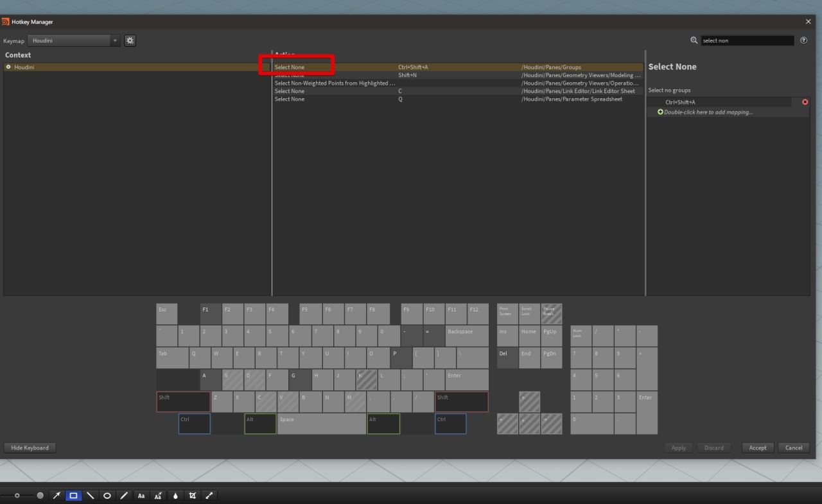Click /Houdini/Panes/Parameter Spreadsheet path cell
Screen dimensions: 822x504
click(x=572, y=99)
